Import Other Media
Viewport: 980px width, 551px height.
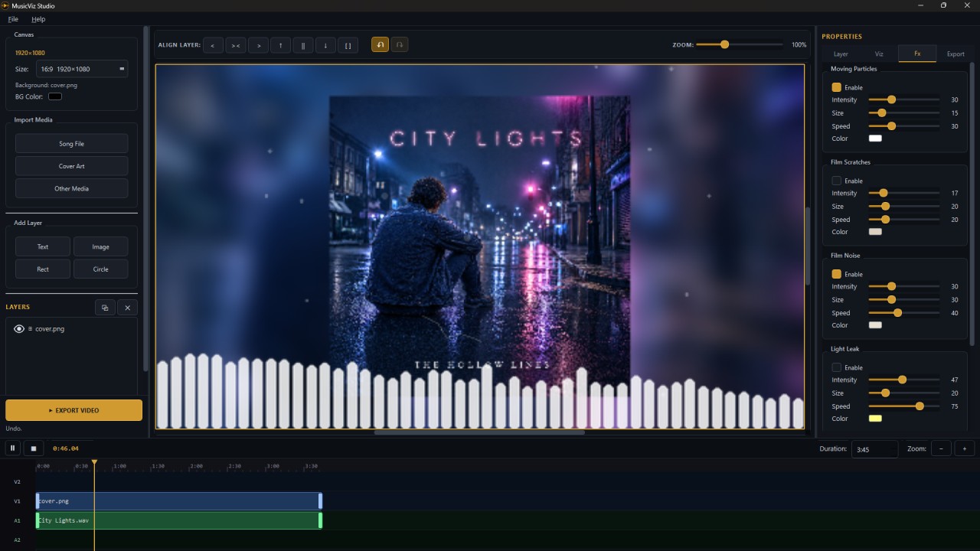click(72, 188)
